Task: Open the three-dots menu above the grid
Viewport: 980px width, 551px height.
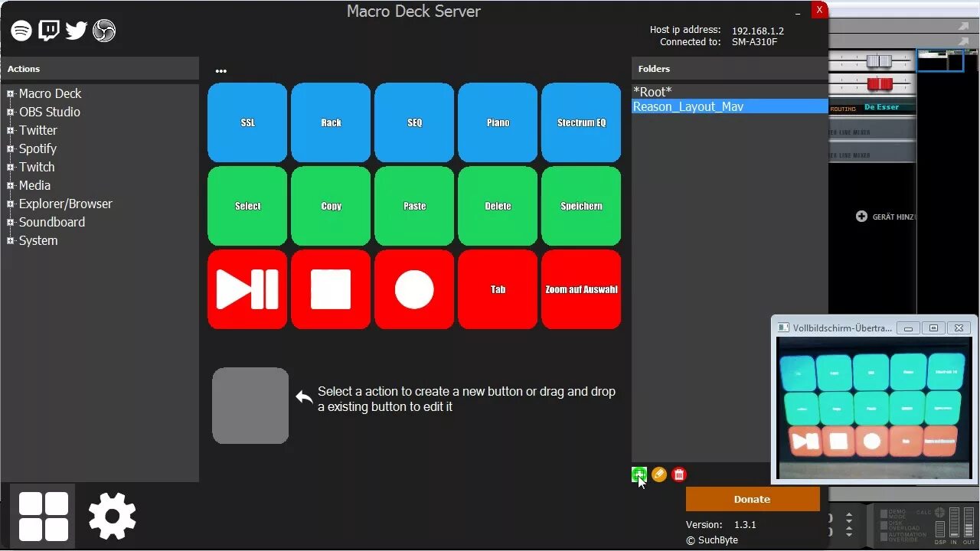Action: [221, 71]
